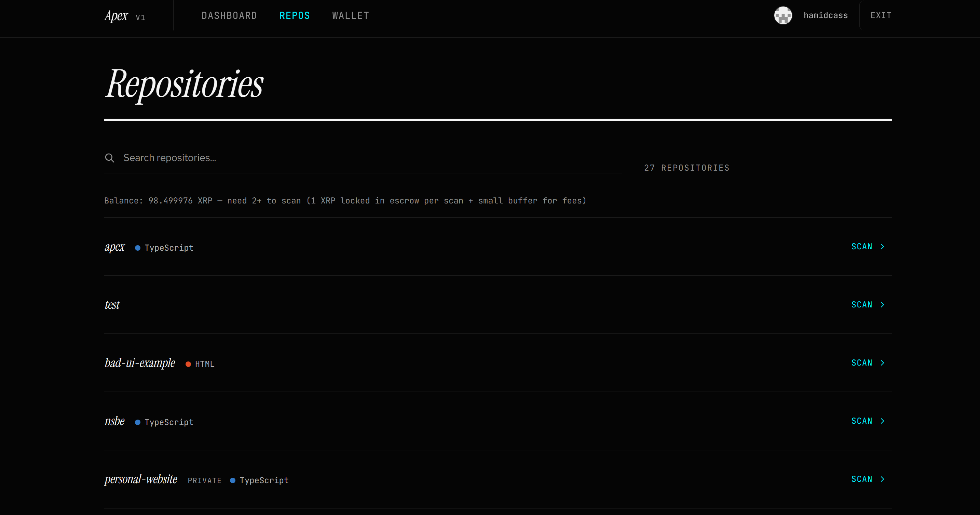This screenshot has height=515, width=980.
Task: Click chevron arrow for bad-ui-example
Action: (x=882, y=363)
